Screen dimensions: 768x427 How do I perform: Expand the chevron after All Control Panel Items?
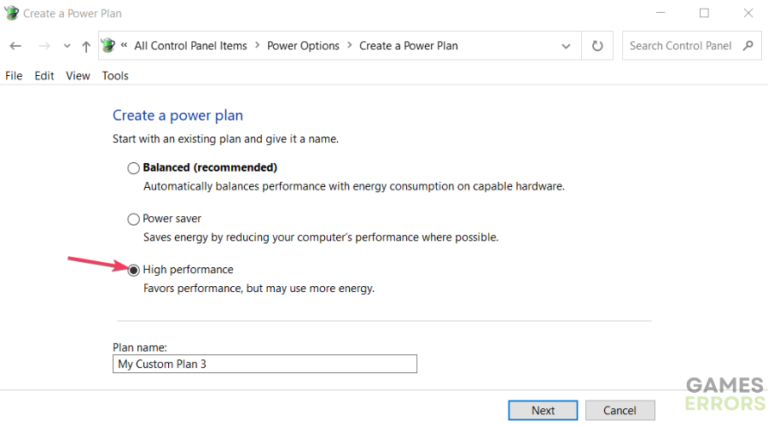(257, 46)
